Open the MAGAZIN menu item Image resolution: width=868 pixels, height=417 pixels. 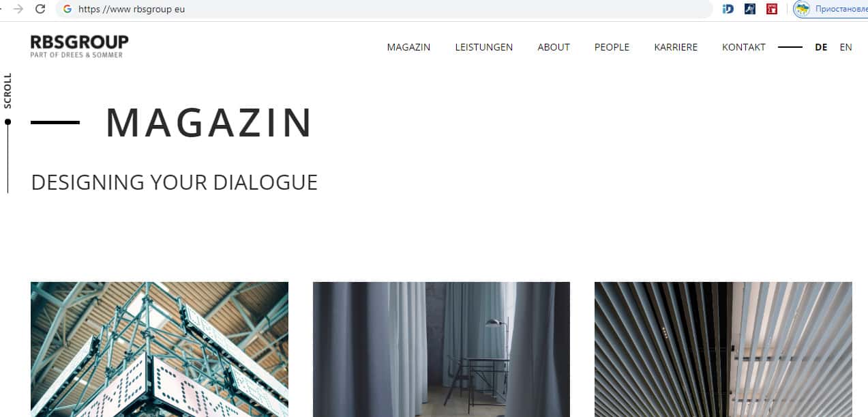click(408, 47)
